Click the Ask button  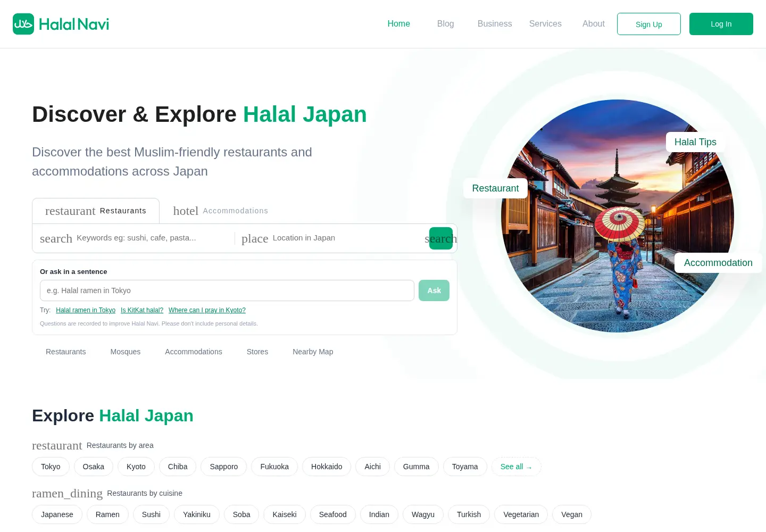(434, 290)
